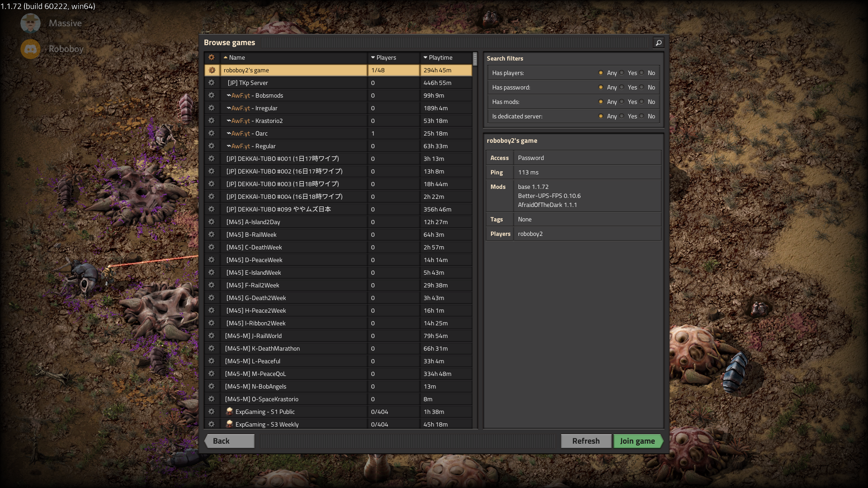Click gear icon for DEKKAI-TUBO #003 row
Screen dimensions: 868x488
(x=212, y=184)
